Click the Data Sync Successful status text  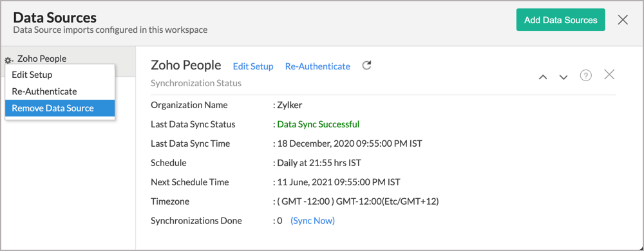coord(318,124)
